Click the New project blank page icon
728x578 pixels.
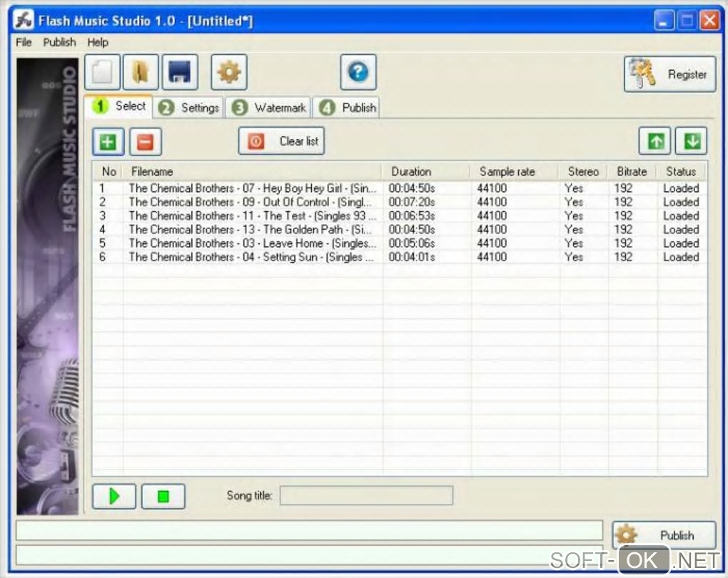click(103, 72)
